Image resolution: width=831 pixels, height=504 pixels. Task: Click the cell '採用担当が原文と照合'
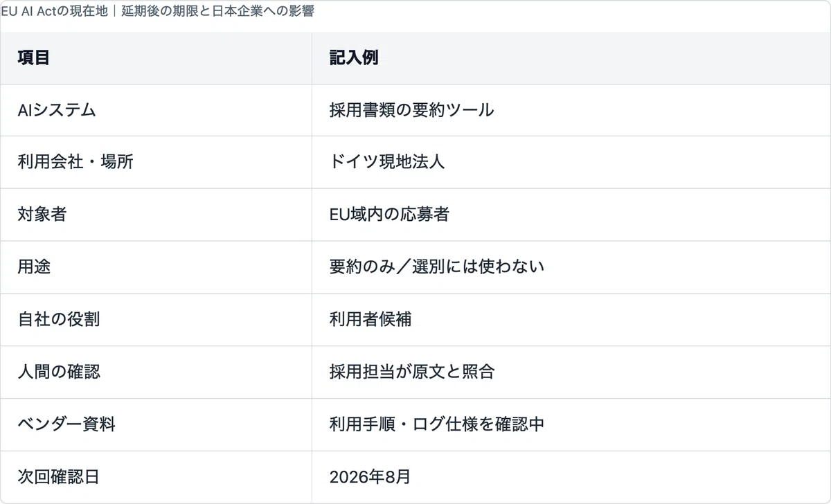pyautogui.click(x=412, y=372)
